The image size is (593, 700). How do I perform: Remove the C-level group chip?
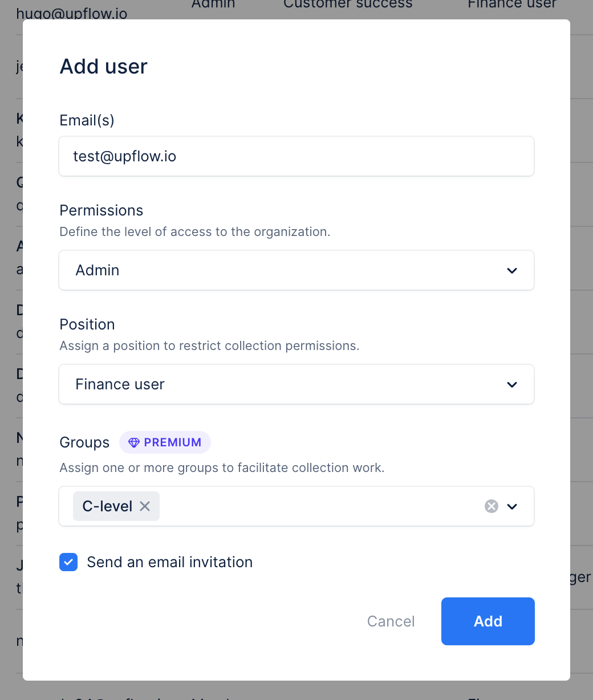[x=145, y=506]
